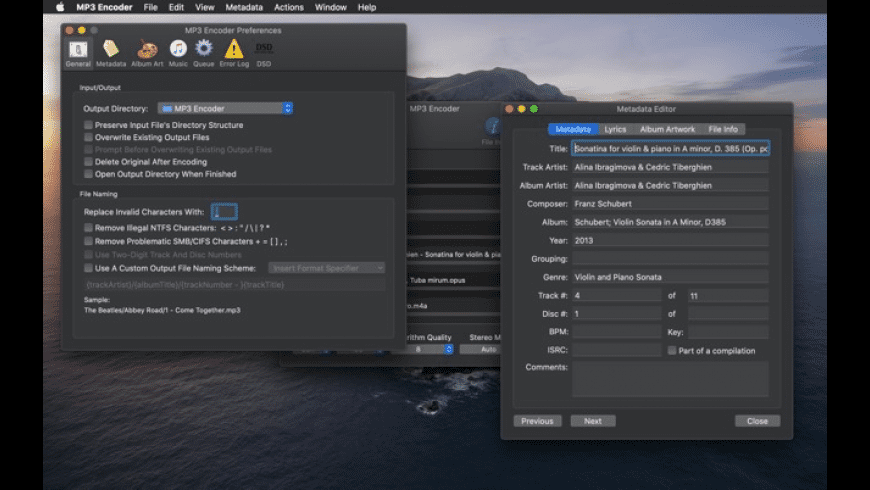Toggle Part of a compilation checkbox
The width and height of the screenshot is (870, 490).
click(672, 350)
